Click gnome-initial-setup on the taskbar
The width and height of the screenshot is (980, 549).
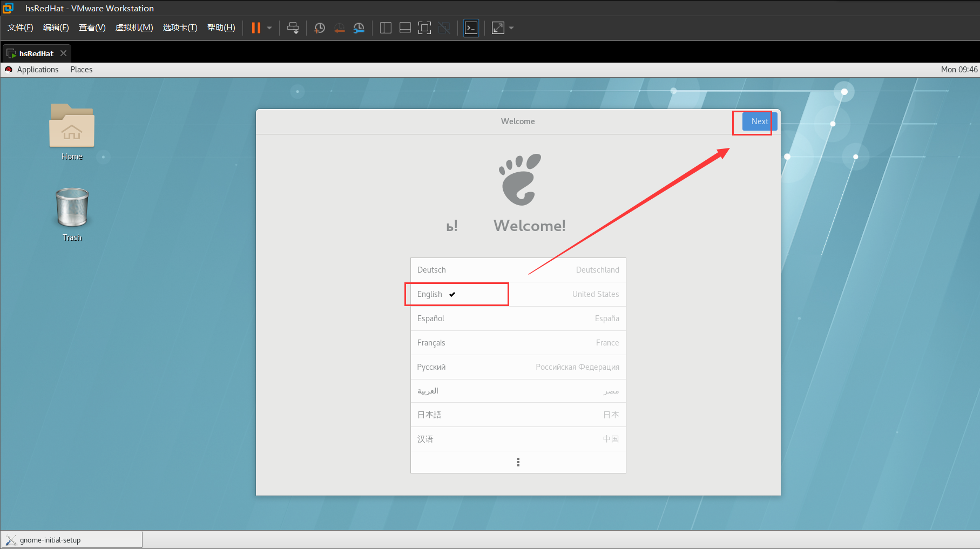(71, 539)
